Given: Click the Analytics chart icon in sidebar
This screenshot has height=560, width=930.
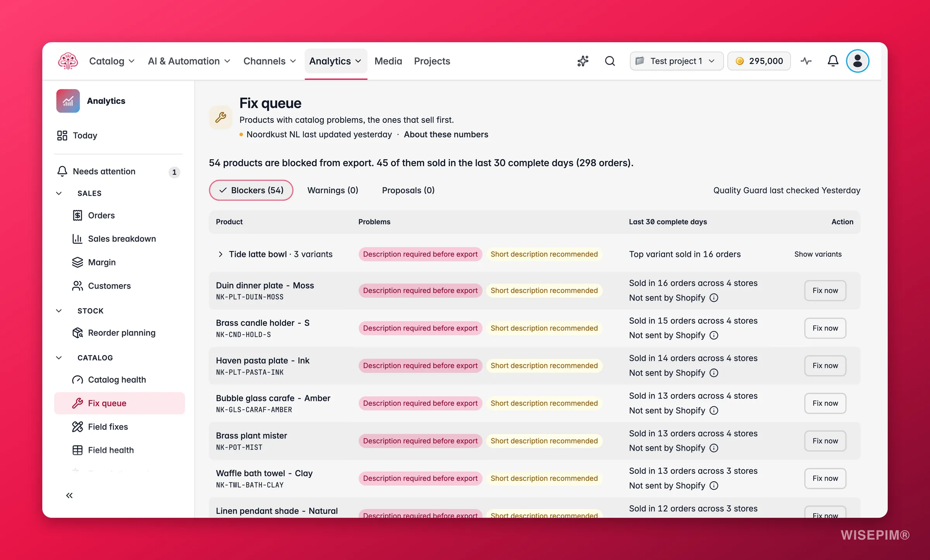Looking at the screenshot, I should 68,101.
